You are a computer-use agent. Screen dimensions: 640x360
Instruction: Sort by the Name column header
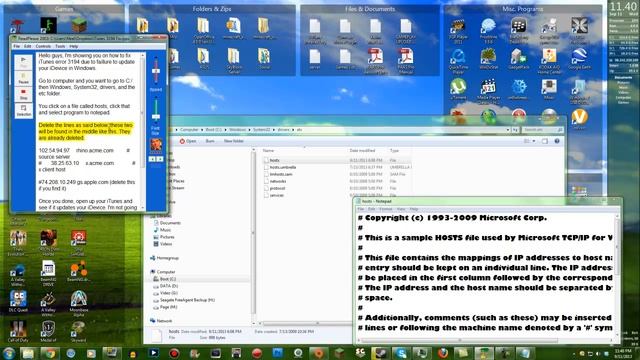[268, 151]
